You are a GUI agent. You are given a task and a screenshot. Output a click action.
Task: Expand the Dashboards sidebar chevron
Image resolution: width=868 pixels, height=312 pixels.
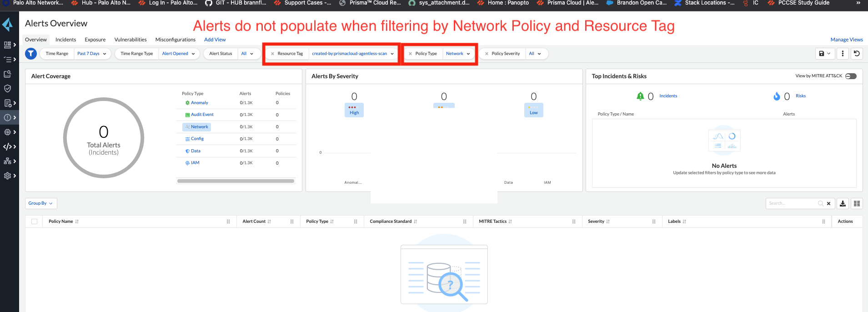15,45
